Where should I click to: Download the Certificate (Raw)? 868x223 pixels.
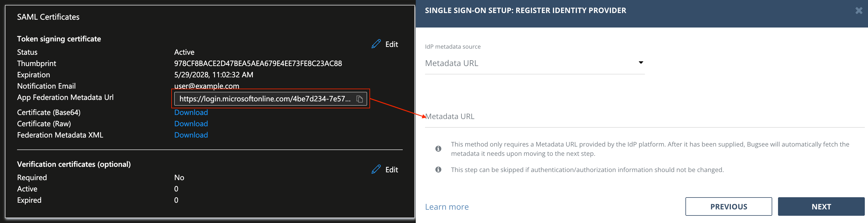coord(191,124)
